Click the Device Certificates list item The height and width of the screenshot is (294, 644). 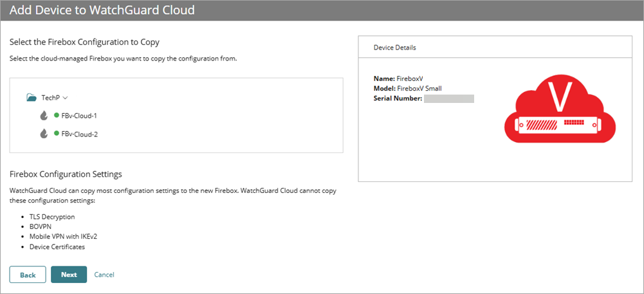pyautogui.click(x=57, y=247)
